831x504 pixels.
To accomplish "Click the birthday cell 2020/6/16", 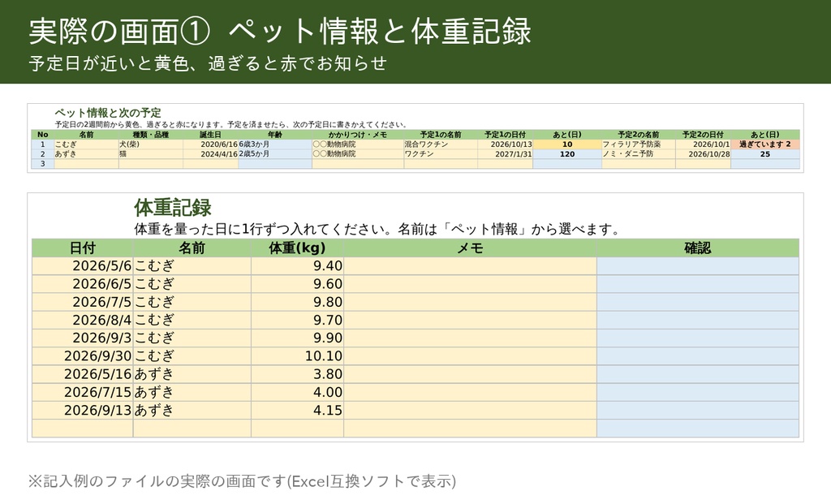I will 210,144.
